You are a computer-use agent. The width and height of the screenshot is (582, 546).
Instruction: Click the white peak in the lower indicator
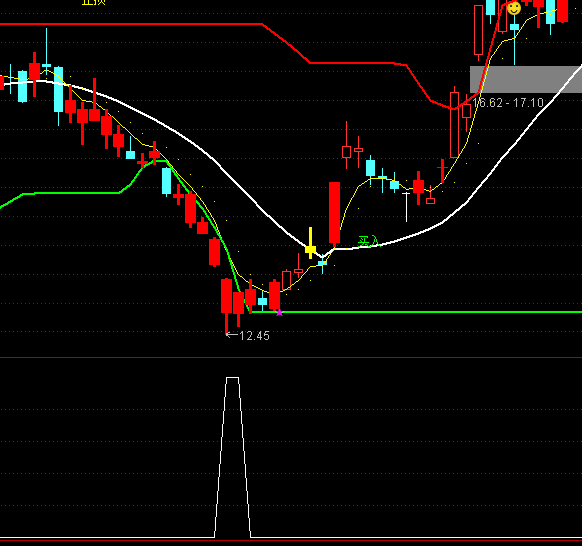[233, 378]
